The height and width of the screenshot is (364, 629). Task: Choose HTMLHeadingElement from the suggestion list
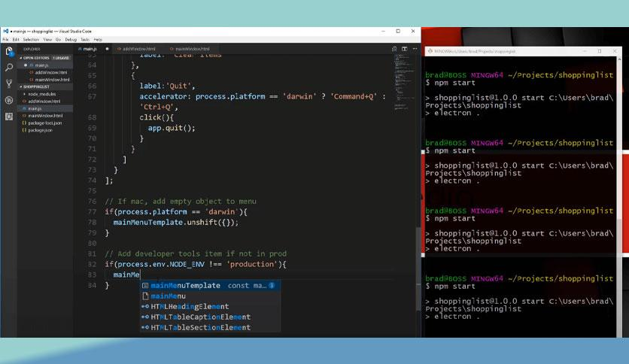click(189, 307)
